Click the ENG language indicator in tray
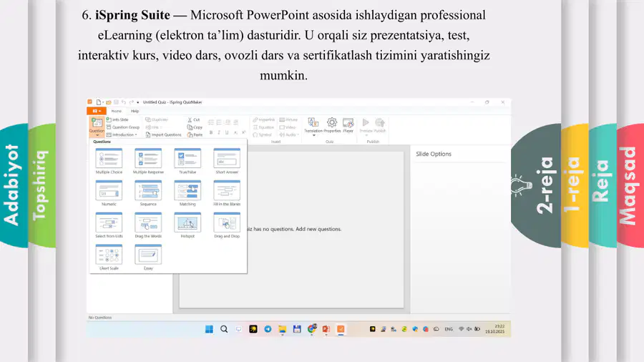 [449, 329]
